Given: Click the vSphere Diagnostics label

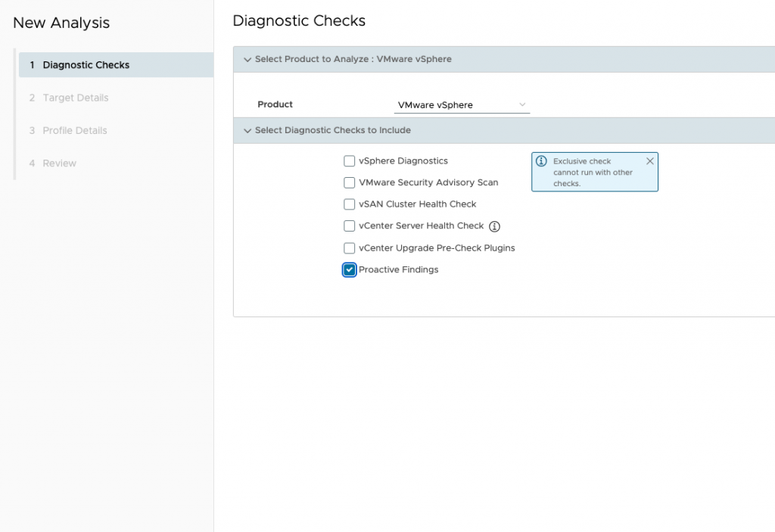Looking at the screenshot, I should click(403, 160).
